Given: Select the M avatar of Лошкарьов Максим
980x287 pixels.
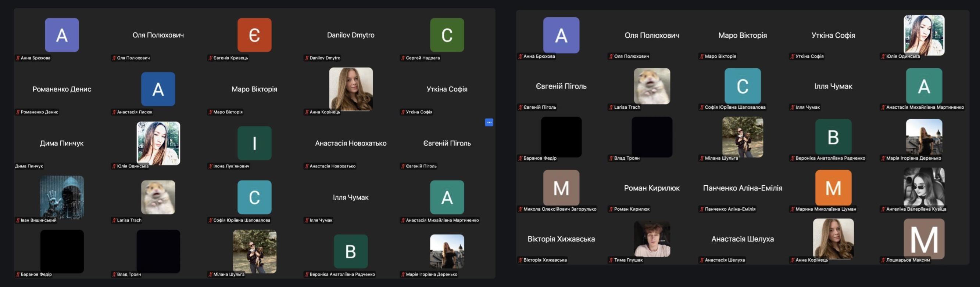Looking at the screenshot, I should pos(924,239).
